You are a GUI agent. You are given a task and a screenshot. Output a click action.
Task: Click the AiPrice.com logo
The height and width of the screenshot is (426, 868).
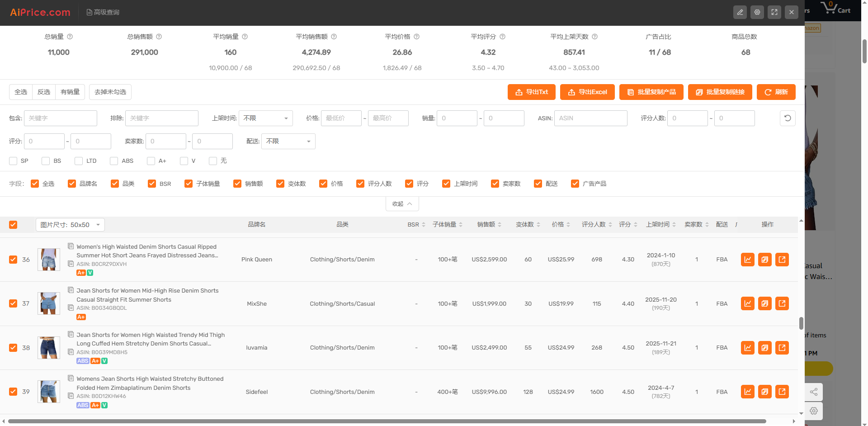40,12
